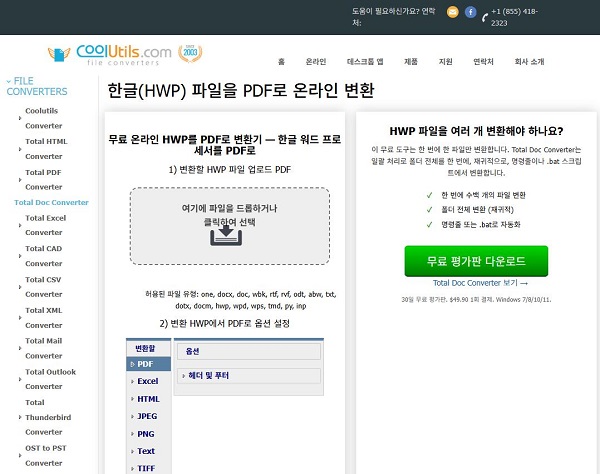Viewport: 600px width, 474px height.
Task: Open the 데스크톱 앱 menu item
Action: [365, 62]
